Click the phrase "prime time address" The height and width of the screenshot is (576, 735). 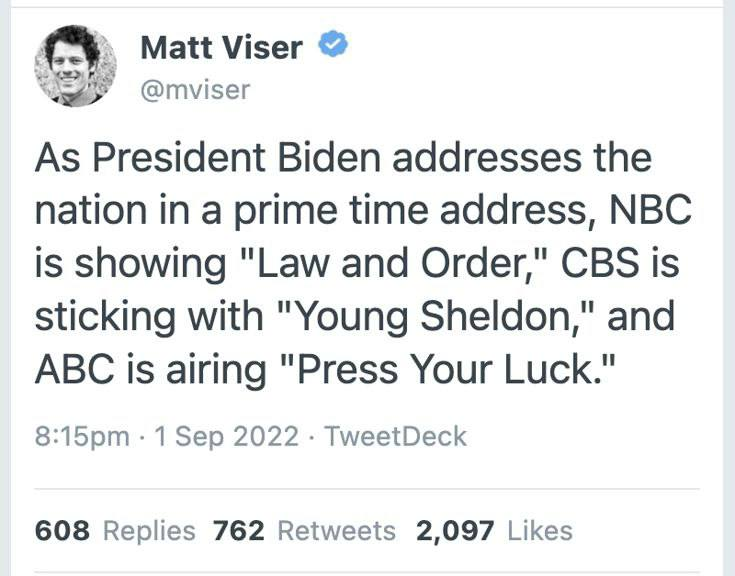(392, 212)
